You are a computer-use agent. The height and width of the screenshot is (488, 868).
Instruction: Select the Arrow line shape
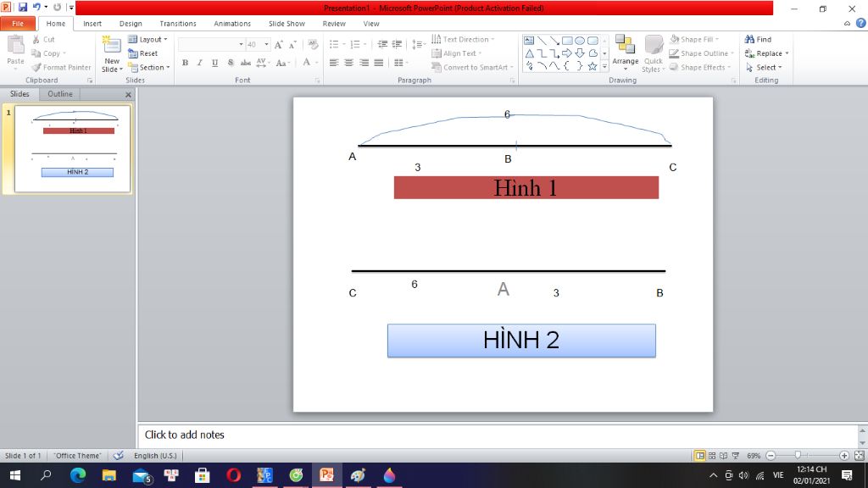(554, 41)
